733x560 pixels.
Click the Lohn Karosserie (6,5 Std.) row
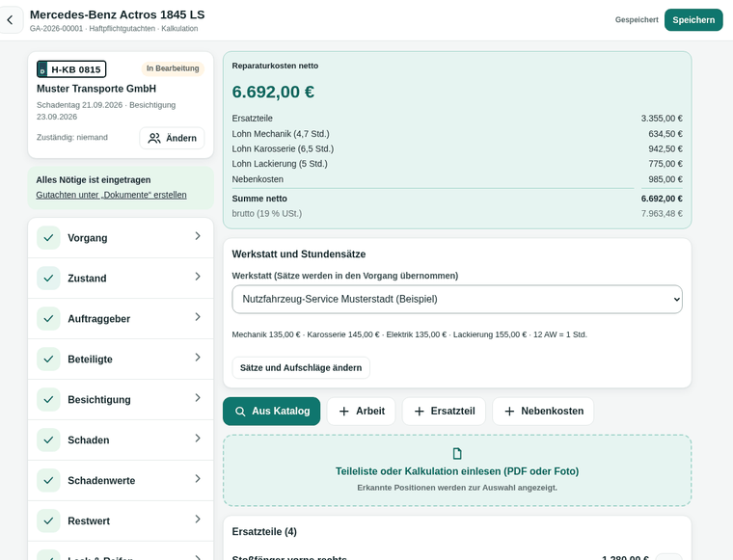click(x=457, y=149)
